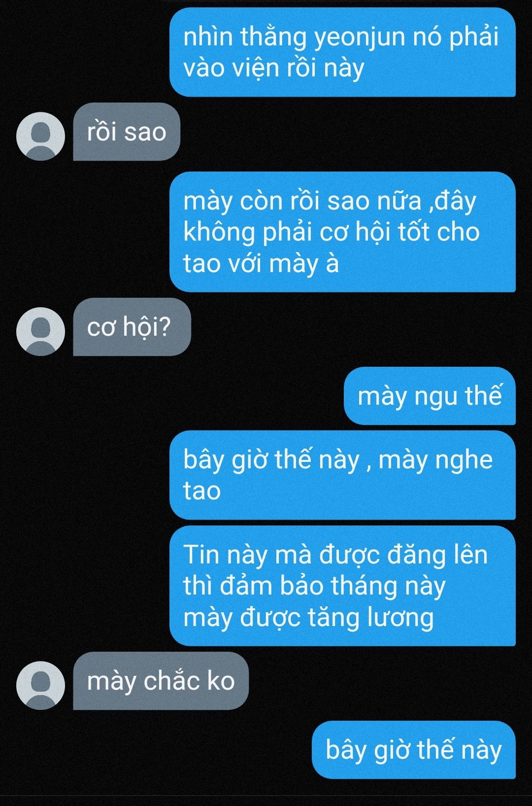Select the "cơ hội?" received message
Viewport: 532px width, 806px height.
[132, 327]
